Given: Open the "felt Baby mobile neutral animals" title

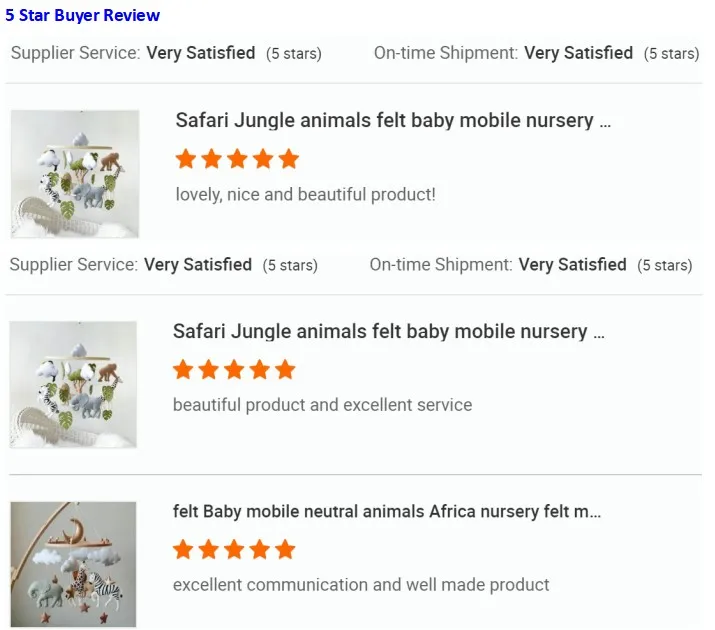Looking at the screenshot, I should [386, 512].
